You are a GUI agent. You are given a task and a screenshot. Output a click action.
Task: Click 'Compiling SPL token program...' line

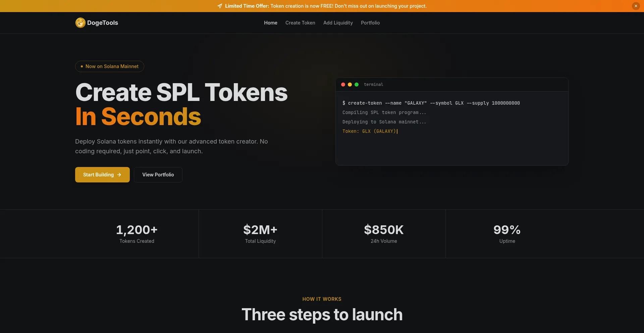384,112
